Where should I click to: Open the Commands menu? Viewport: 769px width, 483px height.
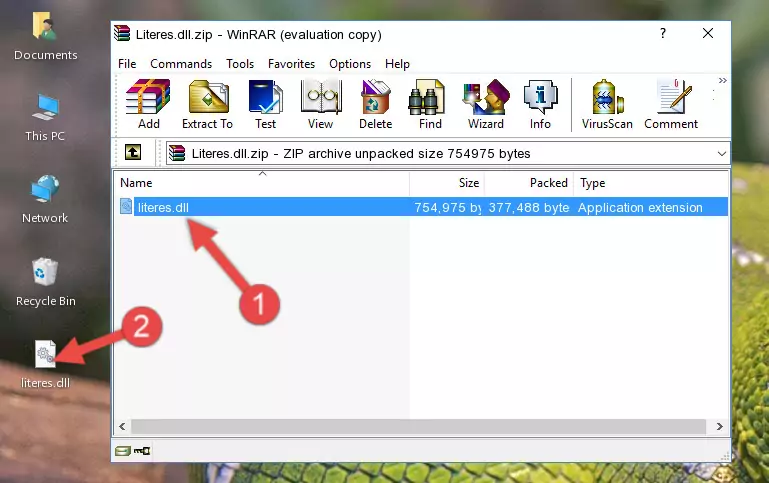pyautogui.click(x=181, y=64)
